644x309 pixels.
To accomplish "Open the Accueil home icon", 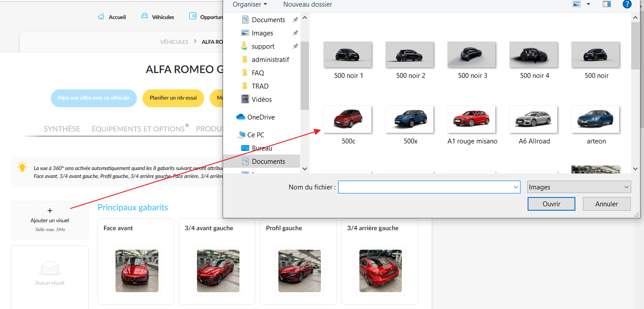I will pos(101,17).
